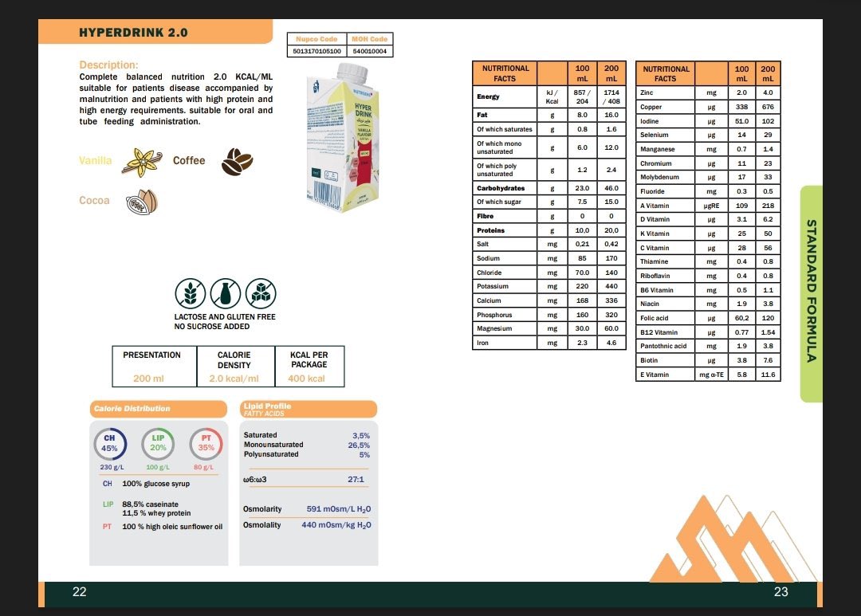Click the Sodium row label
The image size is (861, 616).
(x=488, y=258)
